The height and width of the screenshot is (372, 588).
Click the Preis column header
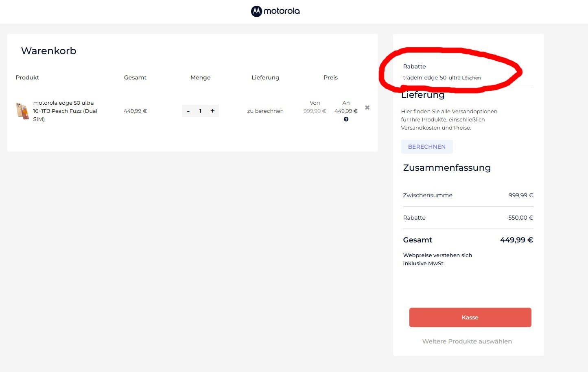[x=330, y=77]
